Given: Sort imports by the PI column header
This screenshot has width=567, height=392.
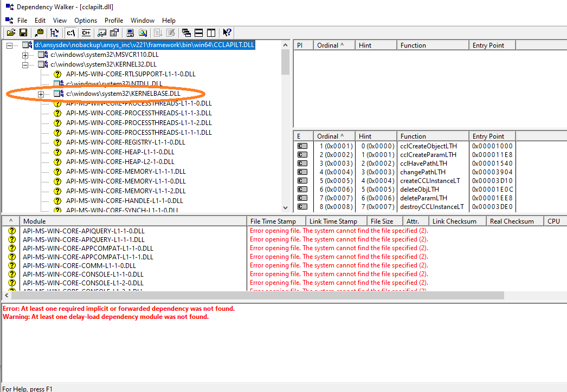Looking at the screenshot, I should point(304,45).
